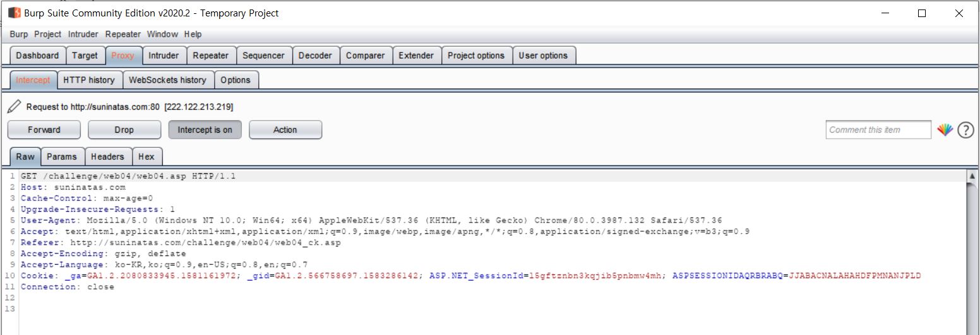Click the Cache-Control: max-age=0 line

pos(87,198)
